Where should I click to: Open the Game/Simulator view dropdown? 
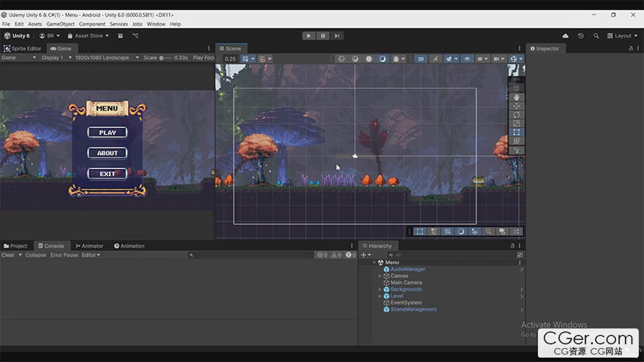[18, 58]
